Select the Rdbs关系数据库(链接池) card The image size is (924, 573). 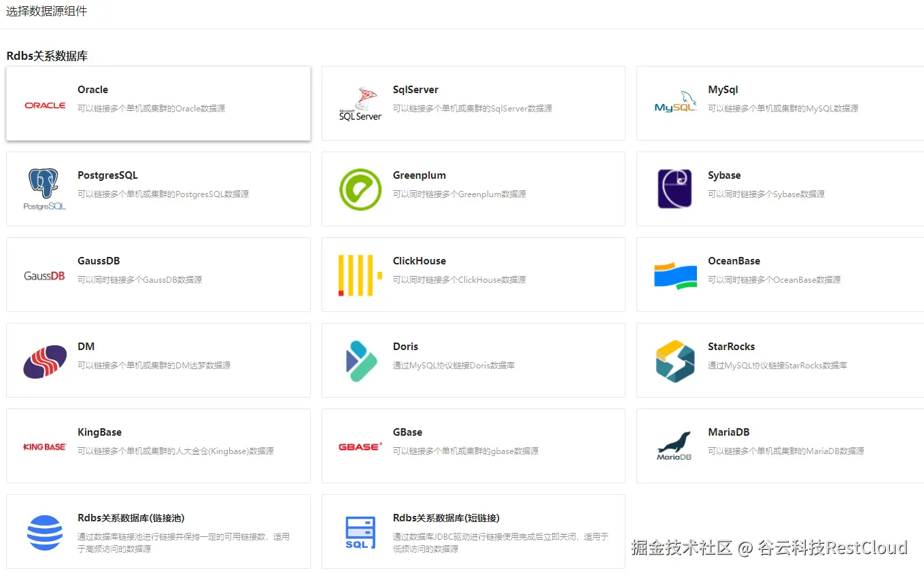[x=158, y=532]
